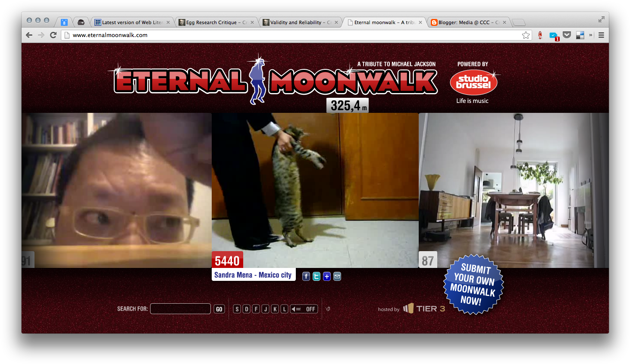Click Submit Your Own Moonwalk Now badge
The width and height of the screenshot is (630, 364).
point(473,285)
